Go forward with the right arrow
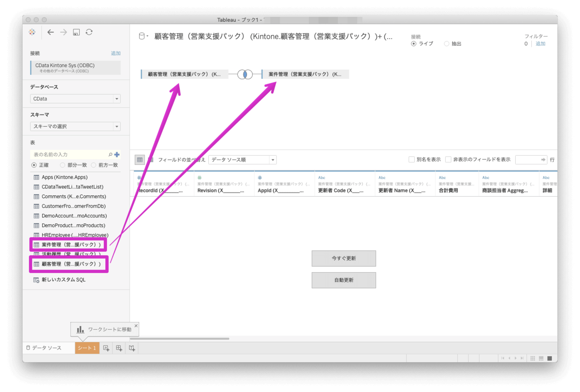This screenshot has width=580, height=392. click(x=63, y=32)
